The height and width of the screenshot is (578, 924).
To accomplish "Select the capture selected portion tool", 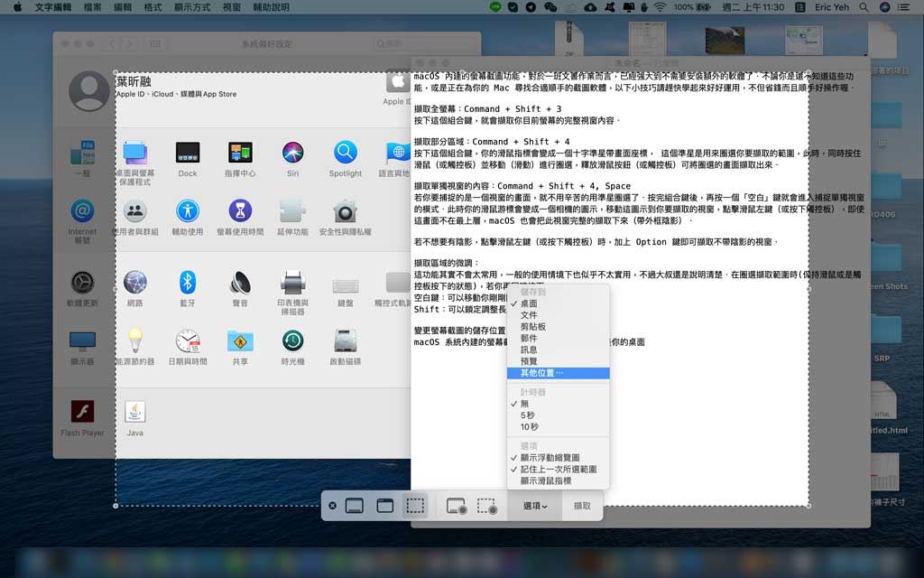I will point(415,506).
